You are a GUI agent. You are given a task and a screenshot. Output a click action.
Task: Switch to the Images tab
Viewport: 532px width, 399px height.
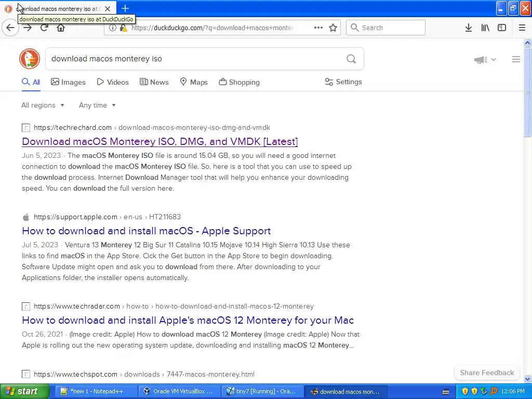68,82
